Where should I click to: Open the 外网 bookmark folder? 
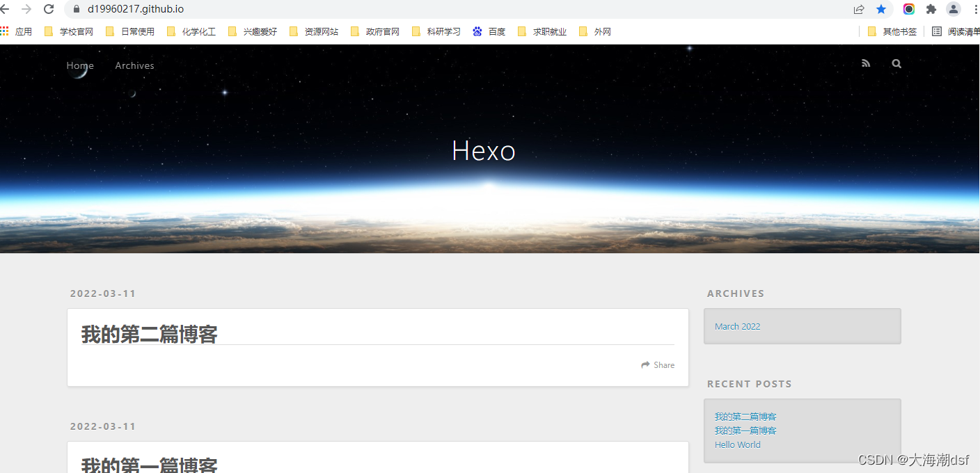pyautogui.click(x=594, y=31)
